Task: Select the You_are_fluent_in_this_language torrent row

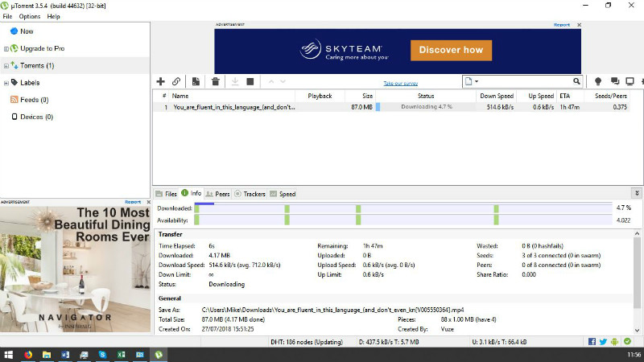Action: (391, 107)
